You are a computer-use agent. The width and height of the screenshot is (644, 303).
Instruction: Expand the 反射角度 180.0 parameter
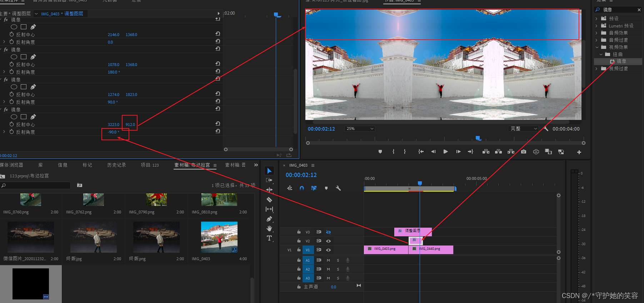(4, 72)
